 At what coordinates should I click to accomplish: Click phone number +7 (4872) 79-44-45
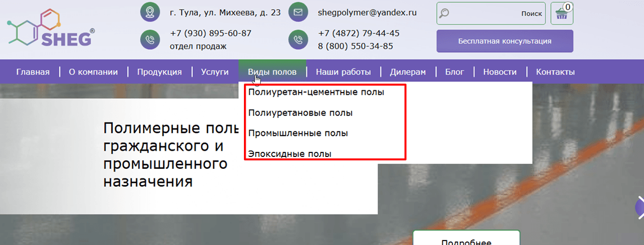358,33
